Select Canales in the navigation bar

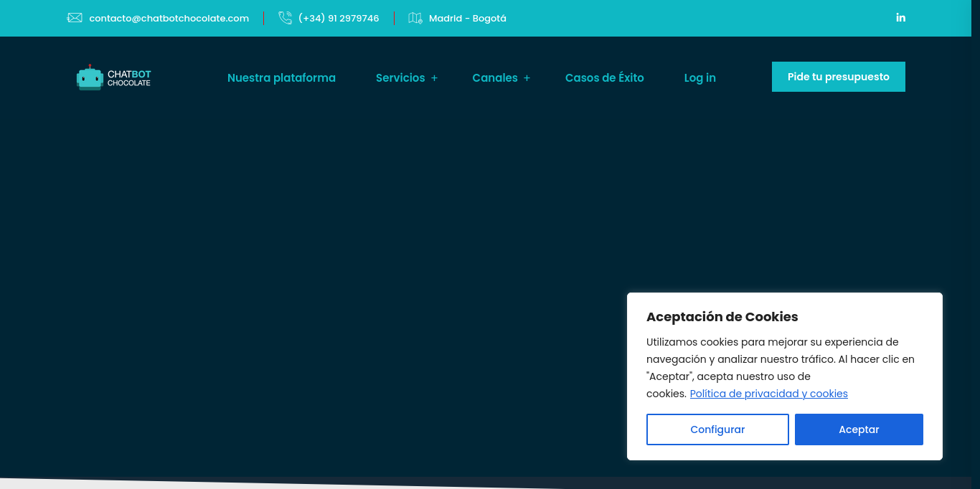pyautogui.click(x=494, y=78)
